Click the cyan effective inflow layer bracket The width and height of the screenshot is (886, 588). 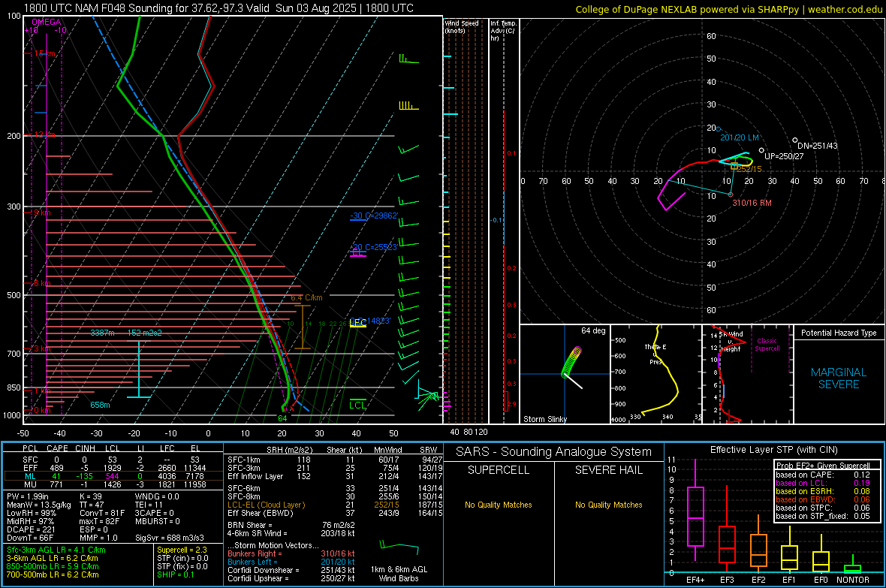pyautogui.click(x=139, y=369)
